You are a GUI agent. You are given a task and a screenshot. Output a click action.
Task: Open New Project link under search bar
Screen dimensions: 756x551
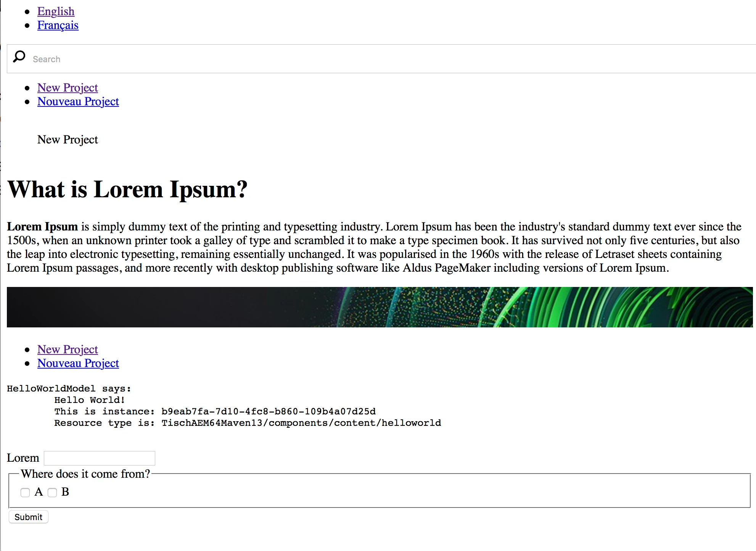(68, 88)
